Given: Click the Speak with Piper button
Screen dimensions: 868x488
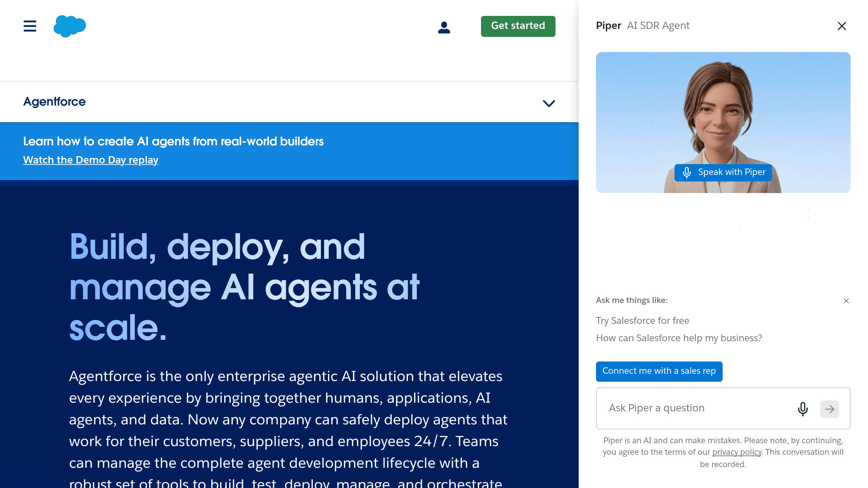Looking at the screenshot, I should [x=723, y=172].
